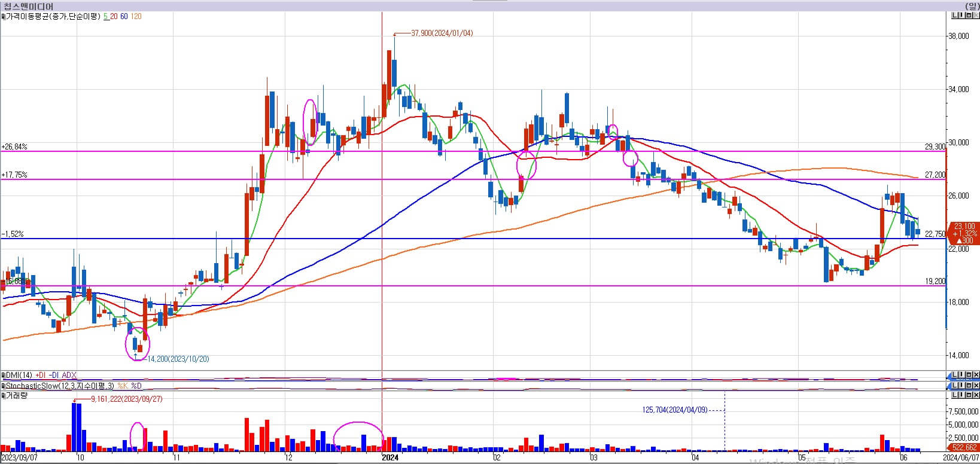Click the red 23,100 current price tag
The image size is (980, 464).
click(963, 233)
